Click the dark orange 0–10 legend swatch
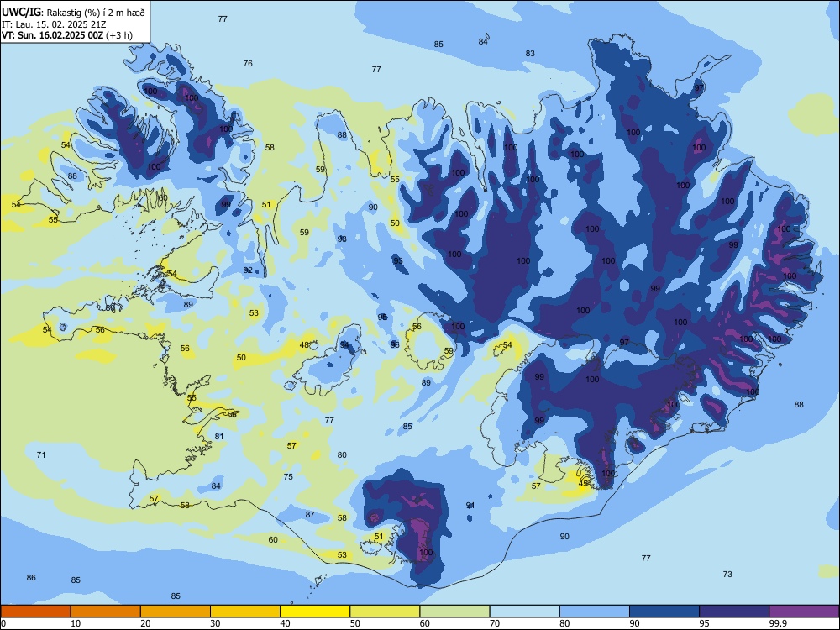840x630 pixels. click(x=35, y=612)
